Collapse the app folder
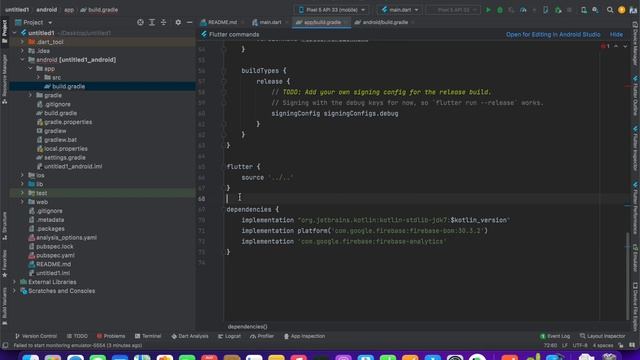 (x=31, y=69)
